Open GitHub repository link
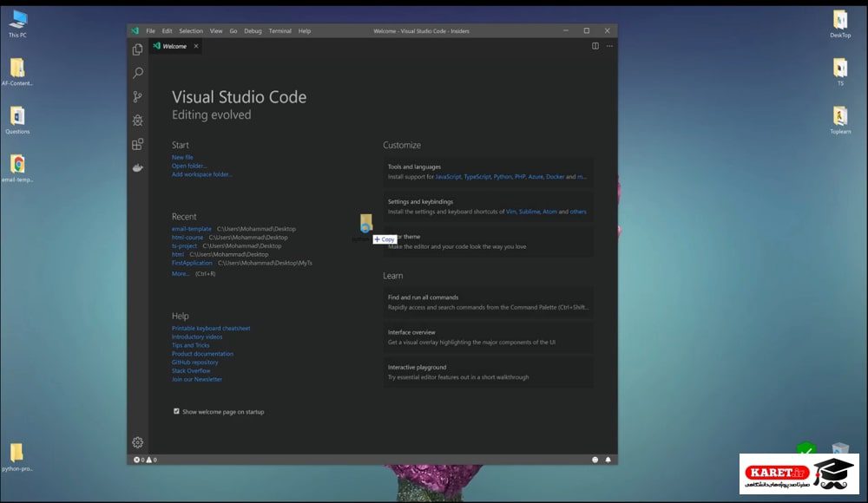The height and width of the screenshot is (503, 868). (x=194, y=363)
